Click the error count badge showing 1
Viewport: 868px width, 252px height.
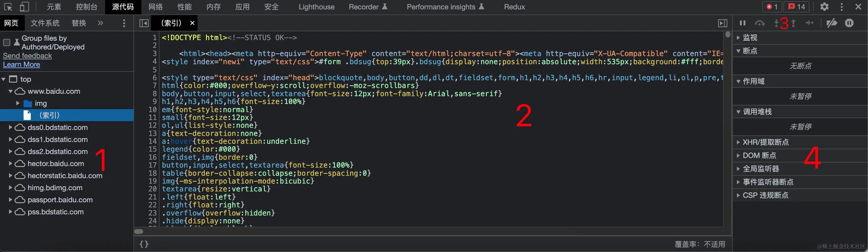pyautogui.click(x=772, y=7)
